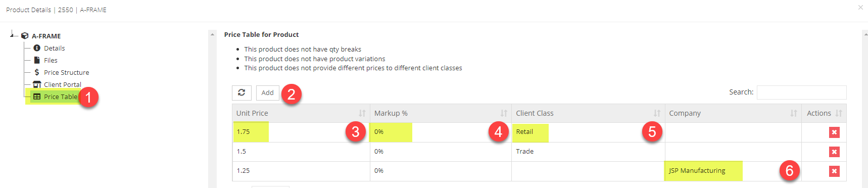Sort table by Unit Price column
This screenshot has height=188, width=868.
[x=301, y=113]
